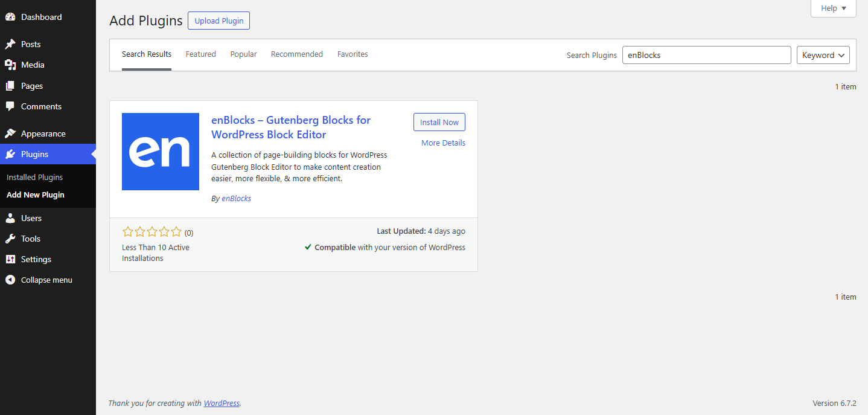
Task: Click the enBlocks author link
Action: click(x=237, y=198)
